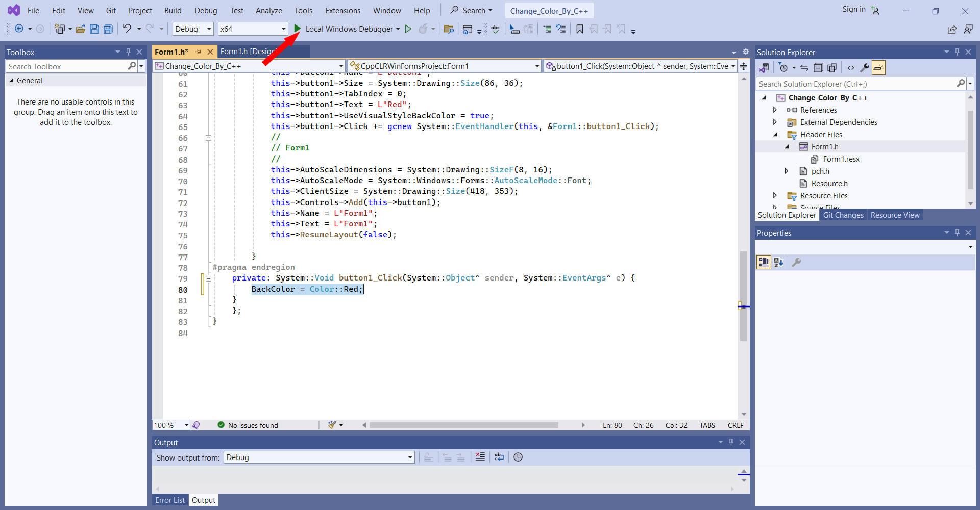Start debugging with the green play button
This screenshot has height=510, width=980.
pos(297,29)
